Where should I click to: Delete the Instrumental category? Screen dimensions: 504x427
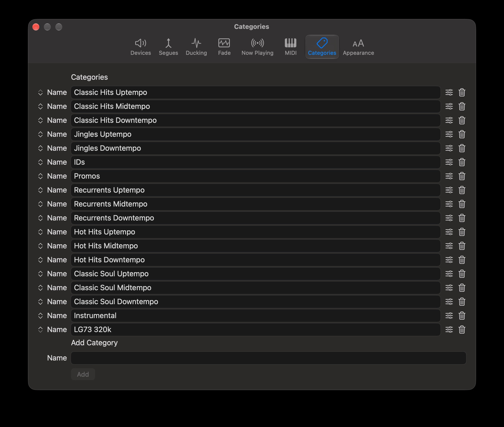462,316
